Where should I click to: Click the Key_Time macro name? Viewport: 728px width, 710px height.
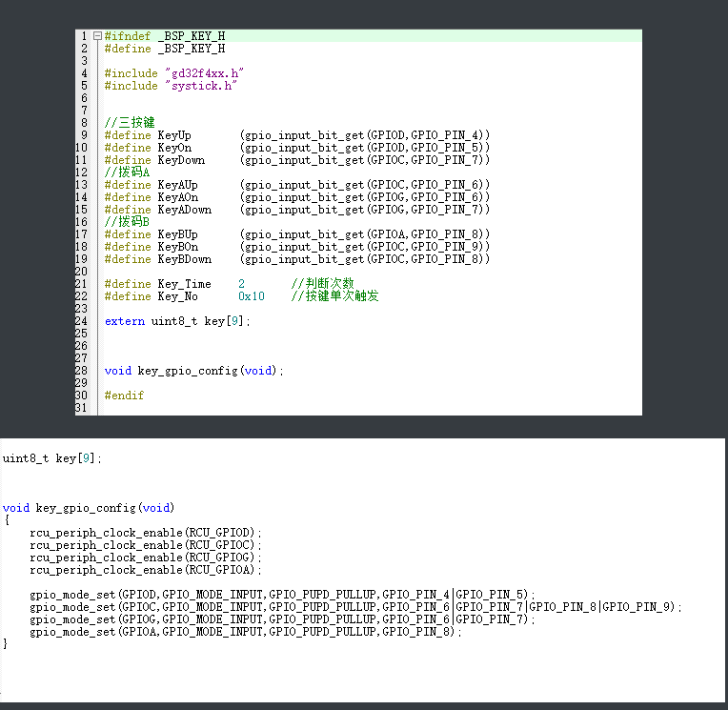(x=184, y=284)
